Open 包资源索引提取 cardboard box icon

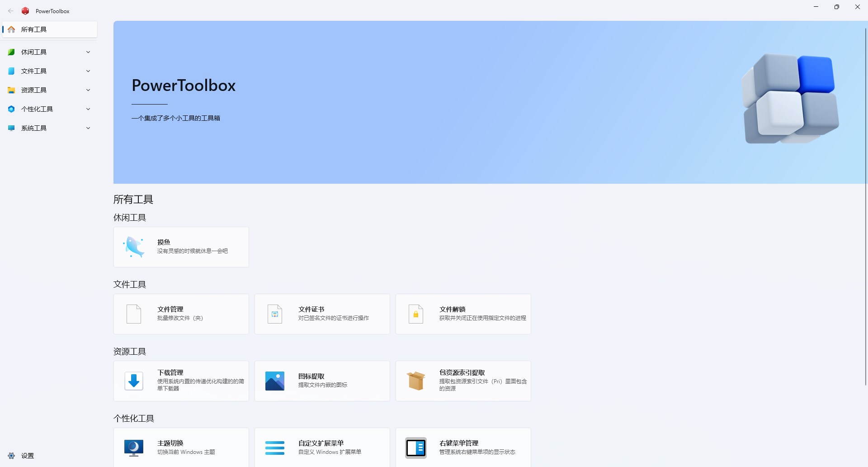pyautogui.click(x=416, y=381)
